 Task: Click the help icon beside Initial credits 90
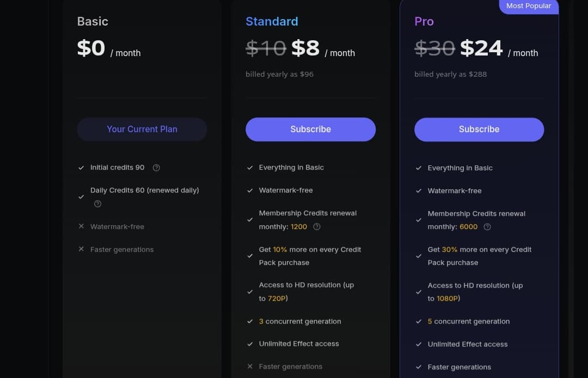coord(156,168)
